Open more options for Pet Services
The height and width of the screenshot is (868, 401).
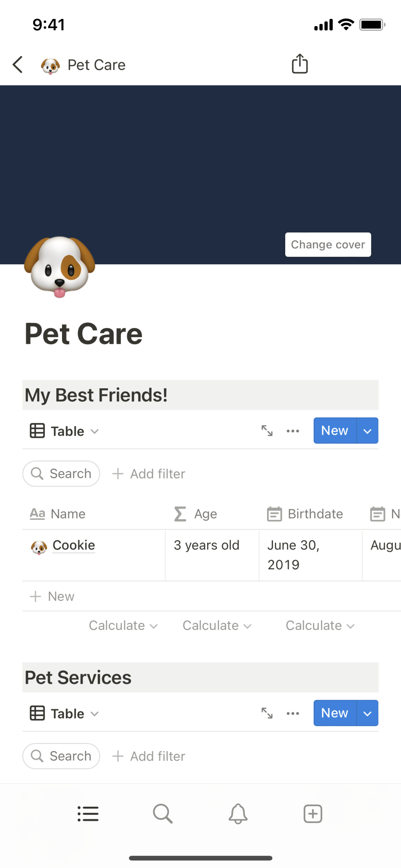[293, 713]
